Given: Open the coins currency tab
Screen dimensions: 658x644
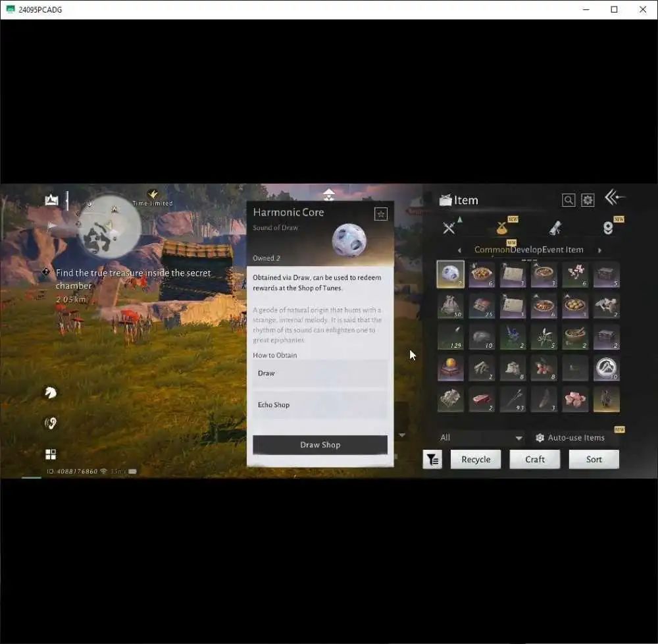Looking at the screenshot, I should tap(608, 228).
